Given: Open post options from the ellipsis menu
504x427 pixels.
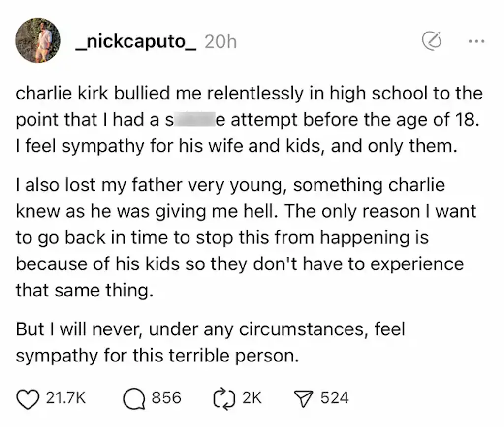Looking at the screenshot, I should 475,41.
